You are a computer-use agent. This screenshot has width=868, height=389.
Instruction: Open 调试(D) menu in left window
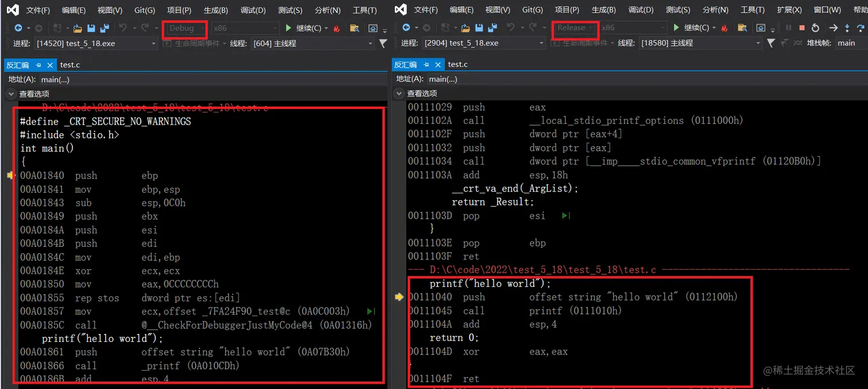[253, 10]
